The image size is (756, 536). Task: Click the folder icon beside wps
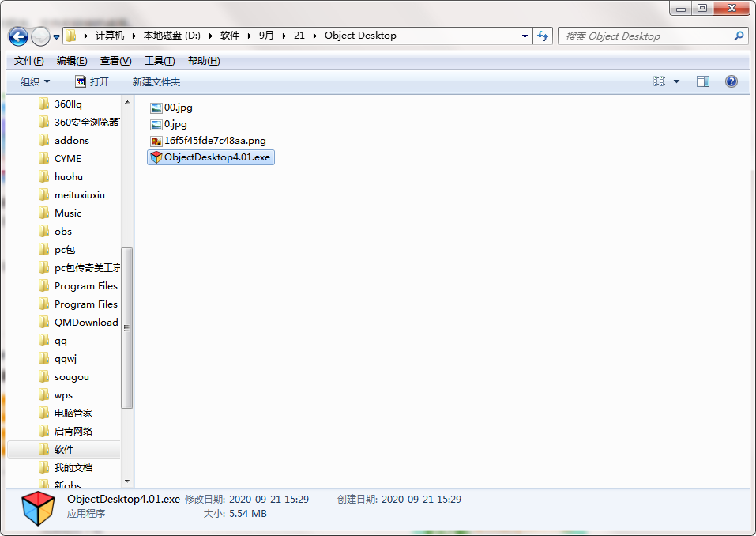click(44, 394)
